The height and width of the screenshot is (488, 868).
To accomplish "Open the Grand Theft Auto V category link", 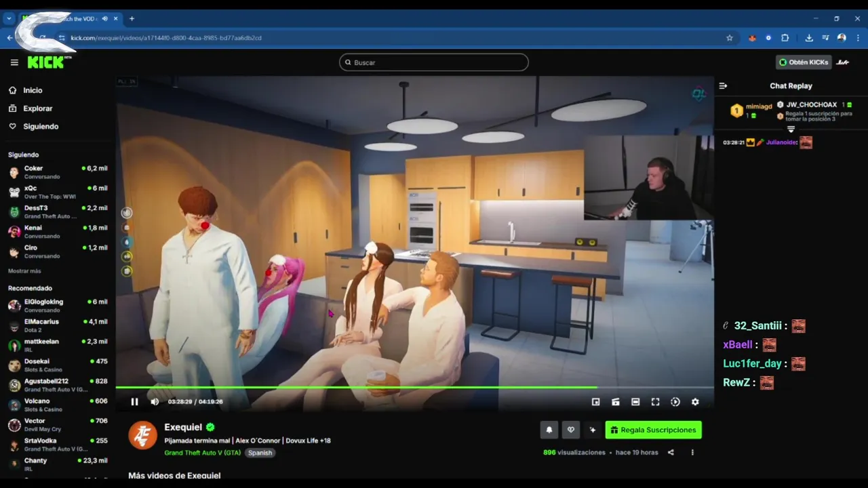I will coord(202,453).
